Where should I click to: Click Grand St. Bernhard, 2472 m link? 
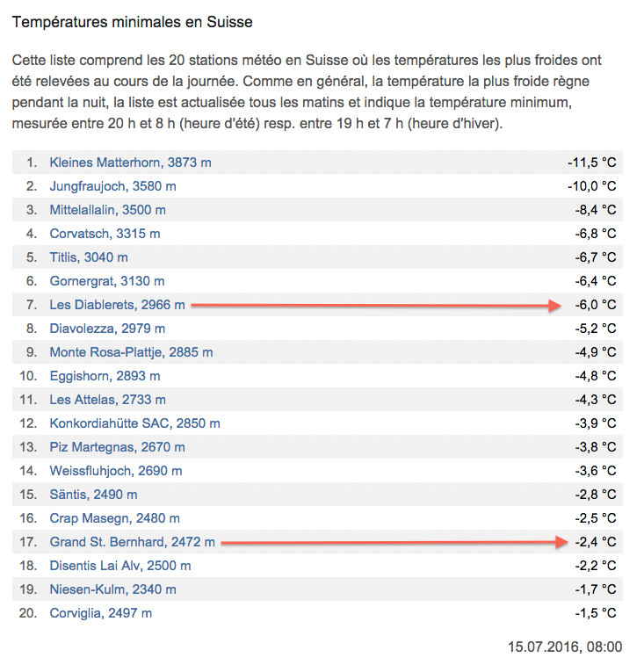133,542
